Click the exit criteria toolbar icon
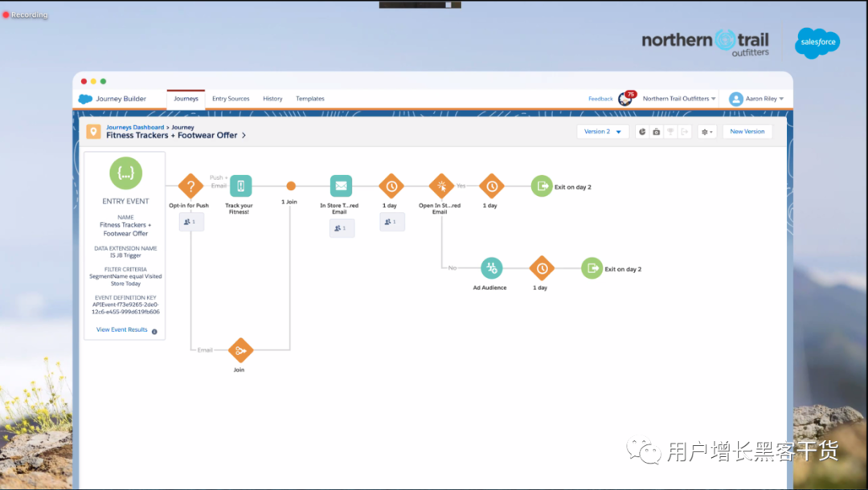Image resolution: width=868 pixels, height=490 pixels. (x=685, y=132)
